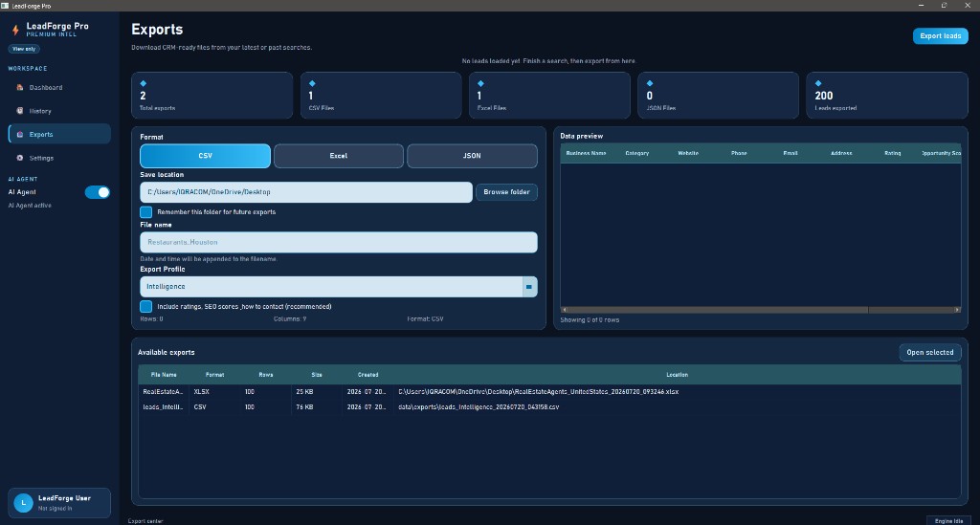980x525 pixels.
Task: Select the CSV format tab
Action: pyautogui.click(x=205, y=156)
